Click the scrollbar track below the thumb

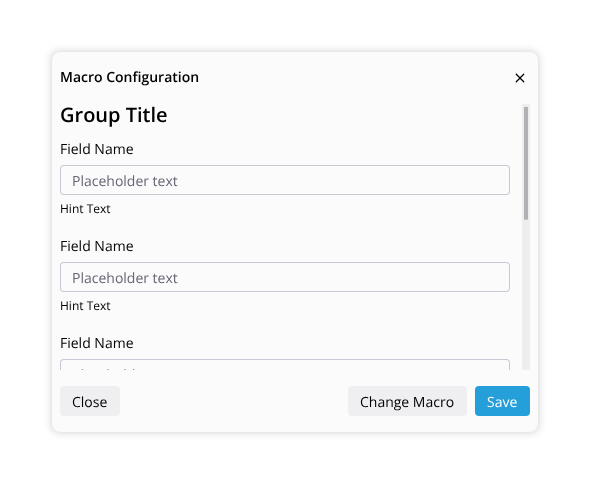(526, 294)
